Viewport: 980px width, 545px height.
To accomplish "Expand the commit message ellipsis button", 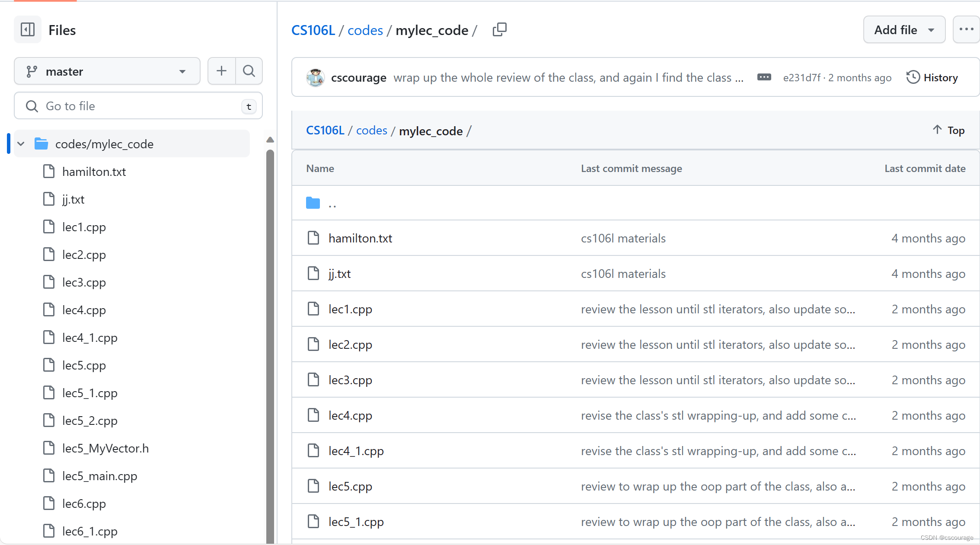I will pos(764,77).
